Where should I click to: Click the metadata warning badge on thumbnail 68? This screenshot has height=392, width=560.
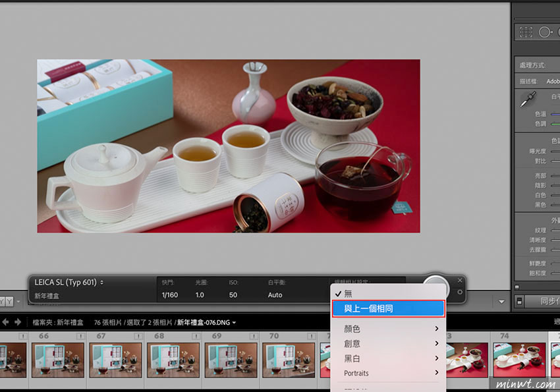tap(196, 336)
